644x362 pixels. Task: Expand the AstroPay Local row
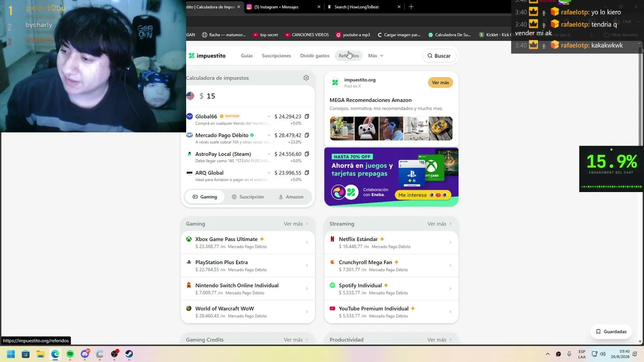(269, 154)
